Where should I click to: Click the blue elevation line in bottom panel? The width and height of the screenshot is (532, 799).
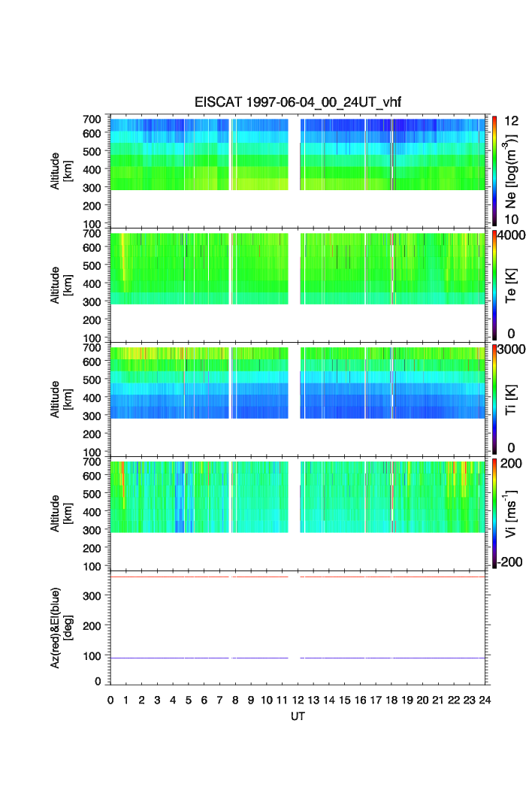pos(298,658)
